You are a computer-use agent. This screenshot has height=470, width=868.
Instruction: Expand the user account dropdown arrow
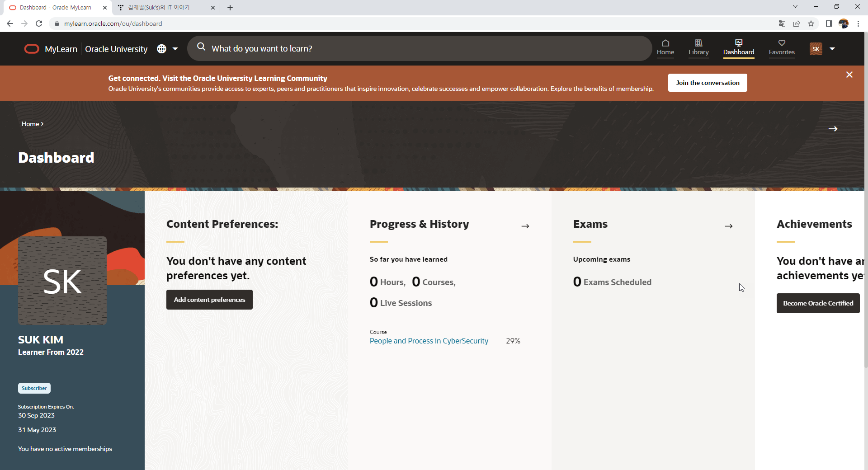832,49
